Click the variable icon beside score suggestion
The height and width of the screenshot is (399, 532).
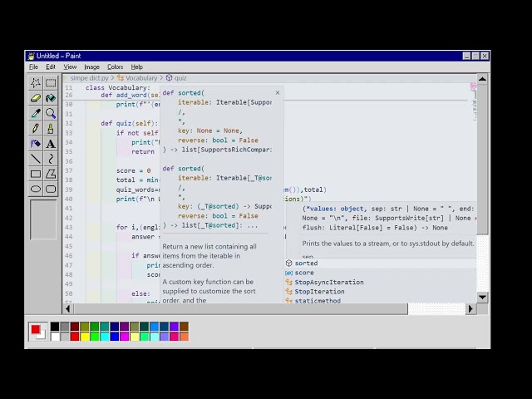pos(288,273)
